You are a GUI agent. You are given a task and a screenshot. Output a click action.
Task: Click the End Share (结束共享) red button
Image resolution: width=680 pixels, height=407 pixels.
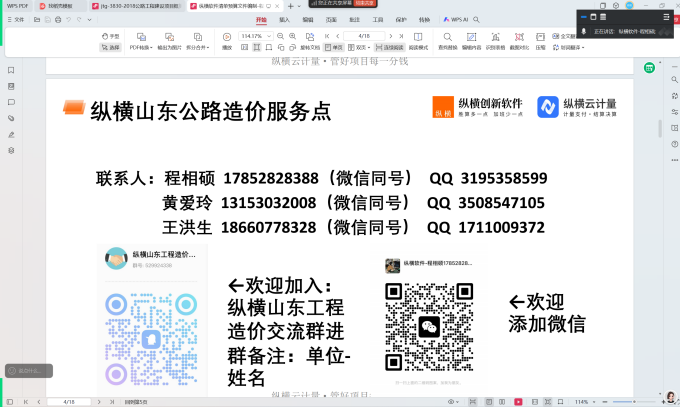pos(364,3)
